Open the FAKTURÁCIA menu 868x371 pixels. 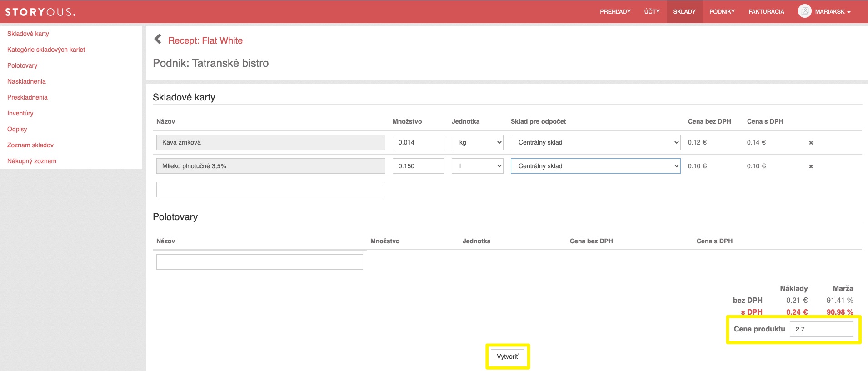pyautogui.click(x=766, y=12)
